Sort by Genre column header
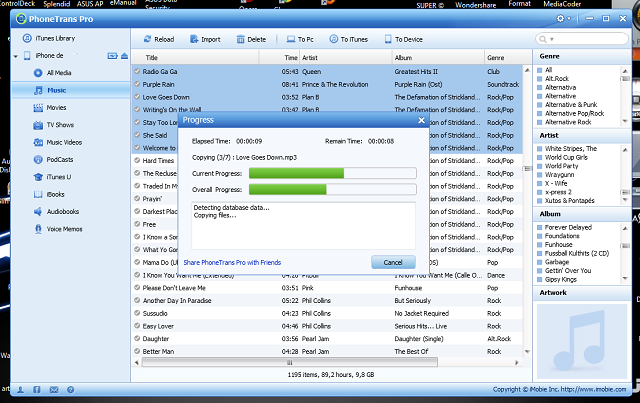The image size is (640, 403). click(507, 58)
